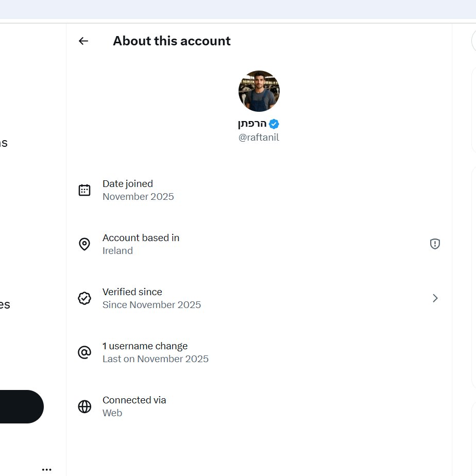Select Since November 2025 text
The height and width of the screenshot is (476, 476).
click(x=152, y=305)
